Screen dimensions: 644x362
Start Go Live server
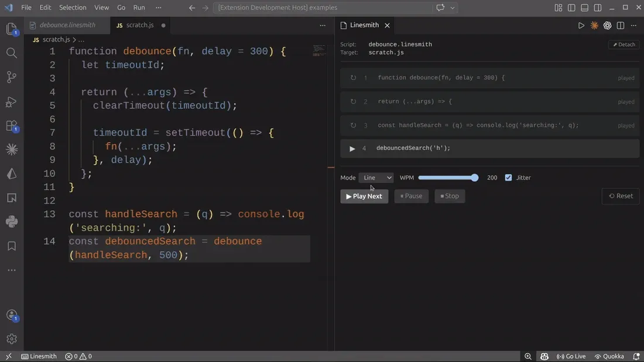[571, 356]
